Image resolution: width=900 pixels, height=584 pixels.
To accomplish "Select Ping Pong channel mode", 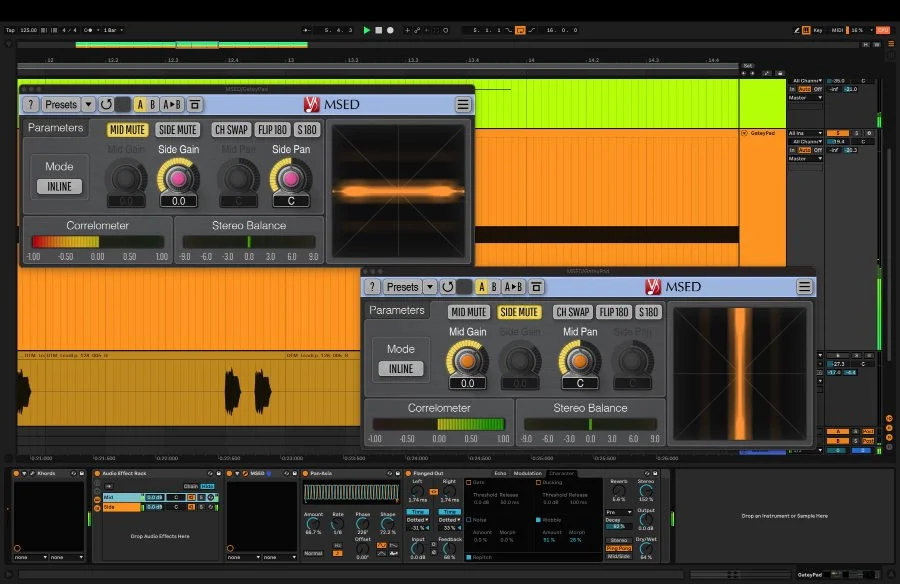I will coord(619,548).
